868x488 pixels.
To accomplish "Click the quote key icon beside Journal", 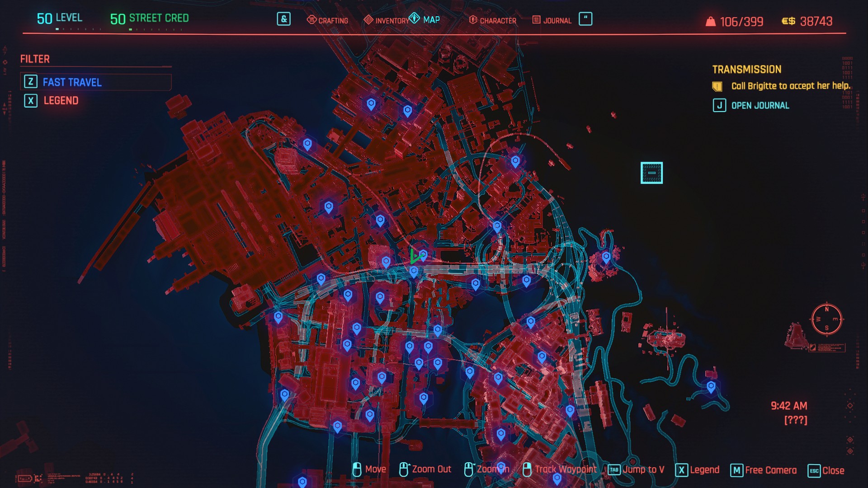I will click(585, 19).
